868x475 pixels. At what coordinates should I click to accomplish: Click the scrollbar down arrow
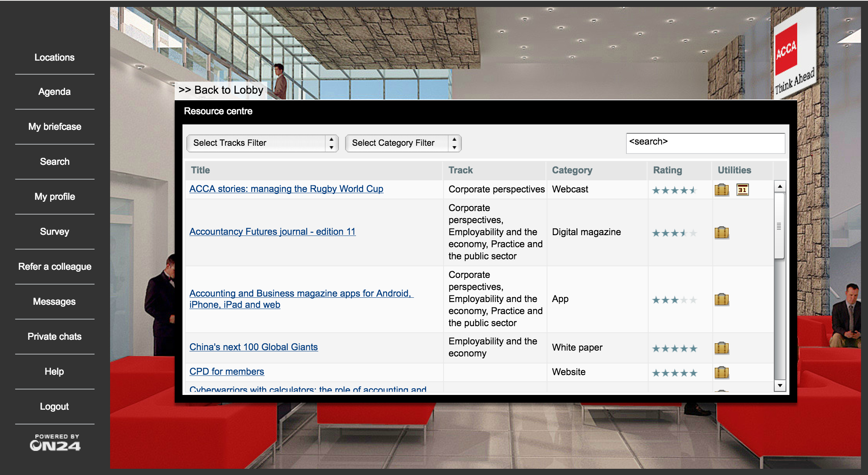pos(780,385)
